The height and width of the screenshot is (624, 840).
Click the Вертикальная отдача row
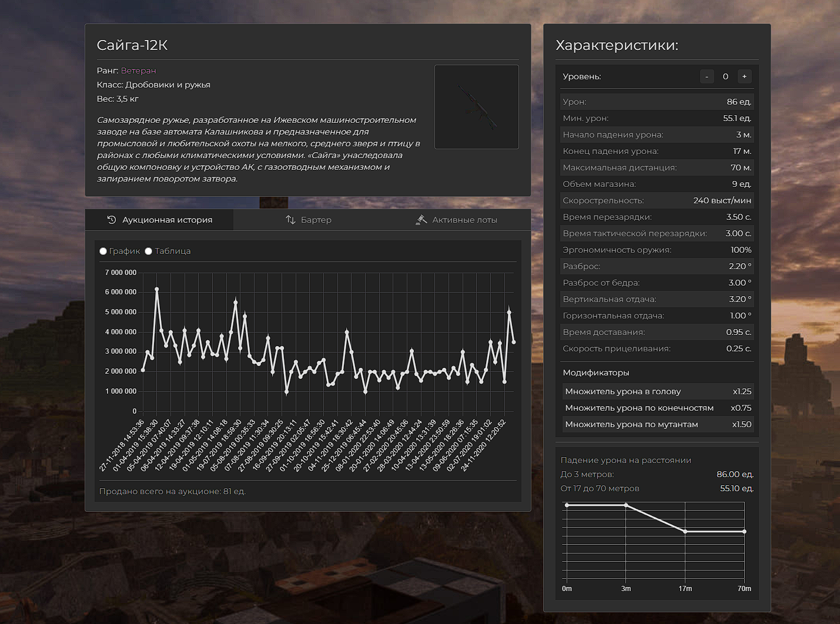(657, 299)
